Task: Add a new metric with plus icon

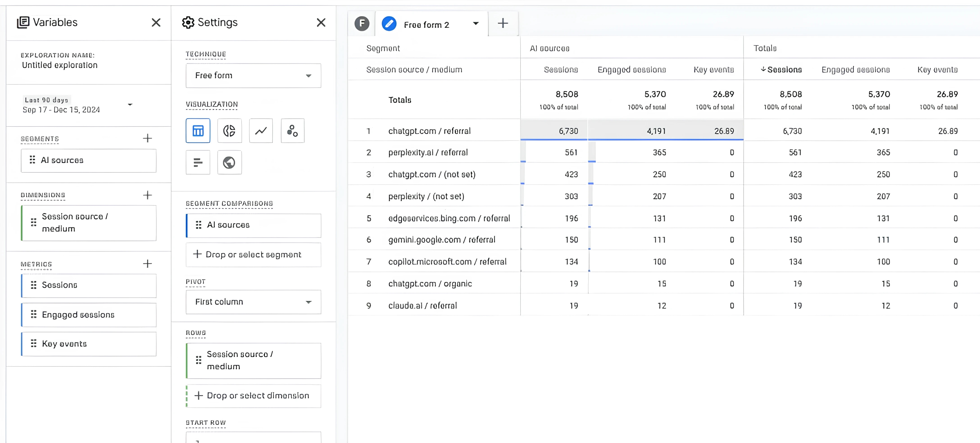Action: pyautogui.click(x=148, y=264)
